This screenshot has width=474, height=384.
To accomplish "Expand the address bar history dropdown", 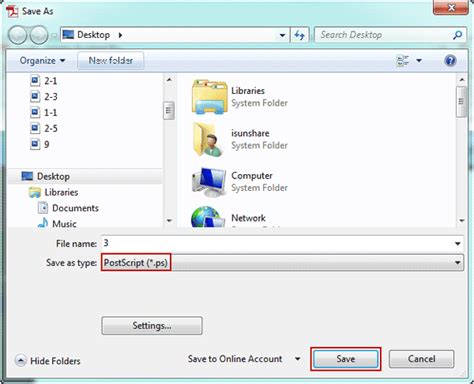I will pos(282,35).
